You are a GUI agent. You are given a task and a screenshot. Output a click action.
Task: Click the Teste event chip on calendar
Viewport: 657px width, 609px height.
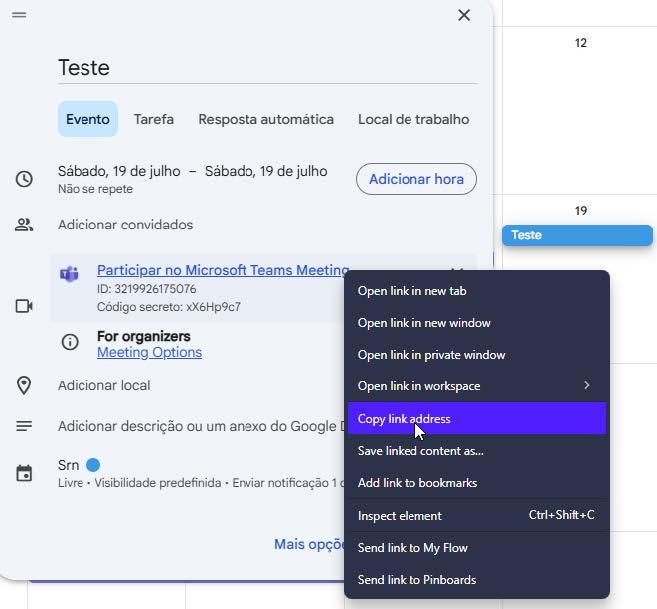pyautogui.click(x=577, y=235)
